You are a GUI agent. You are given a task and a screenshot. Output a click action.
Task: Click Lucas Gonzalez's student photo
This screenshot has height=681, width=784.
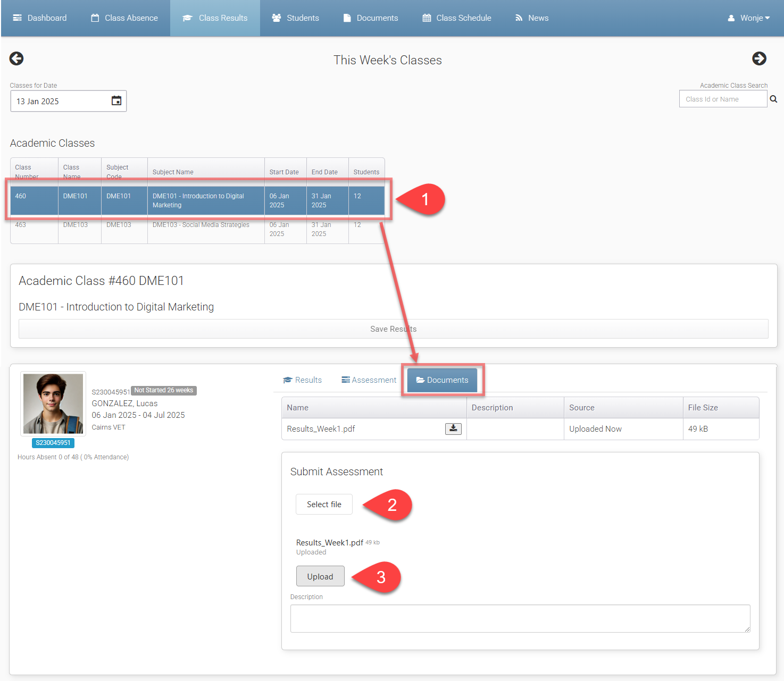click(53, 403)
